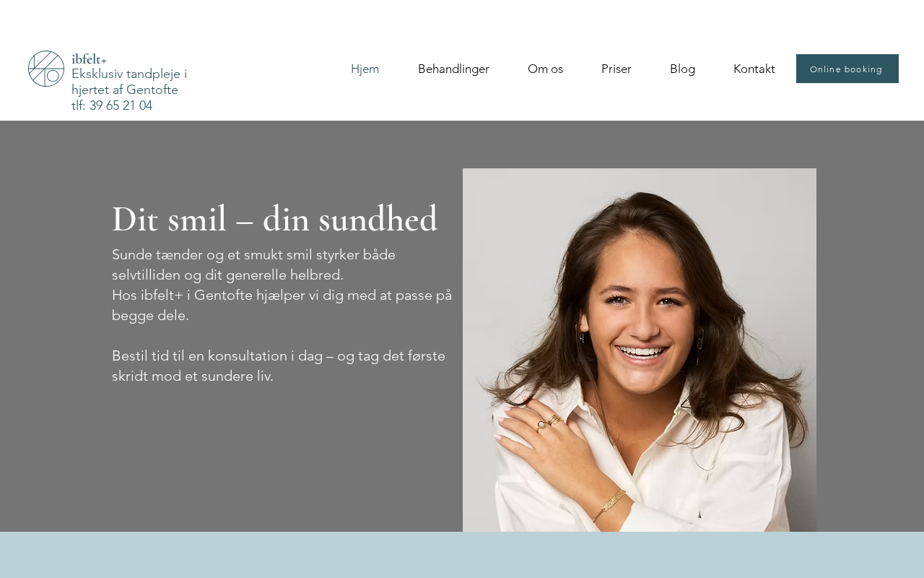Click the tagline Eksklusiv tandpleje i hjertet af Gentofte
Viewport: 924px width, 578px height.
129,82
